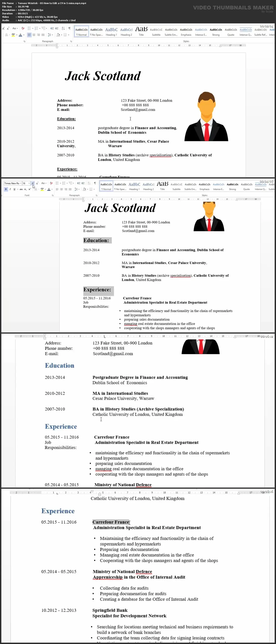Toggle Underline in second frame ribbon
Screen dimensions: 276x644
pos(14,189)
